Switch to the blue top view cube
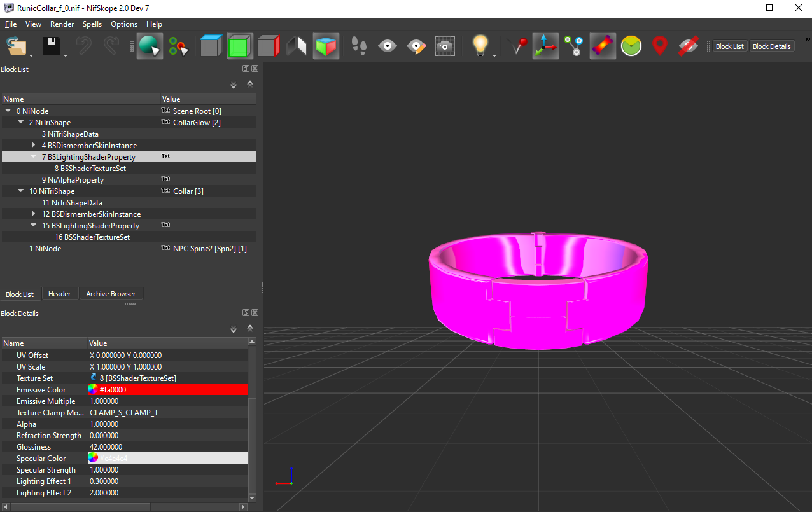The image size is (812, 512). click(x=211, y=46)
